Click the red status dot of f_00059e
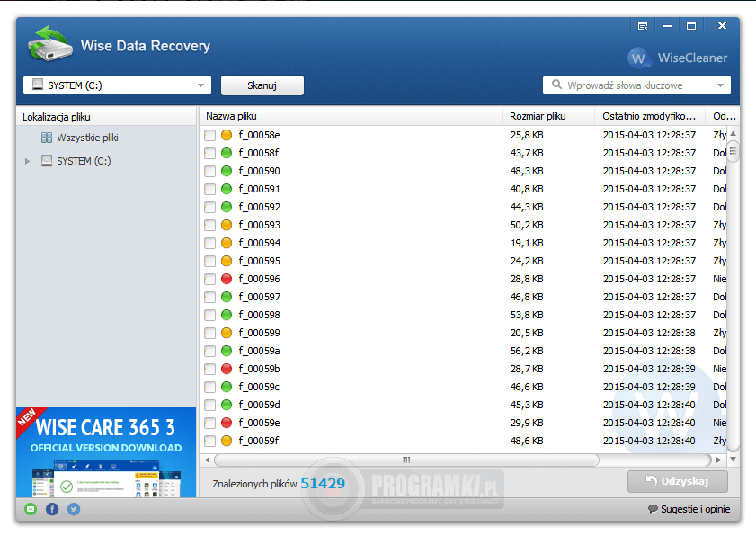756x536 pixels. pyautogui.click(x=227, y=423)
